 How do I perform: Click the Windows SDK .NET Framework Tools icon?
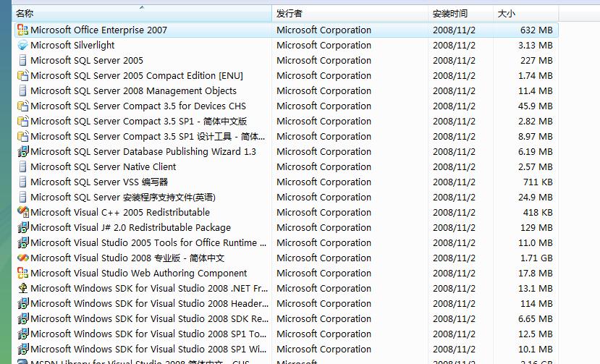pyautogui.click(x=22, y=289)
